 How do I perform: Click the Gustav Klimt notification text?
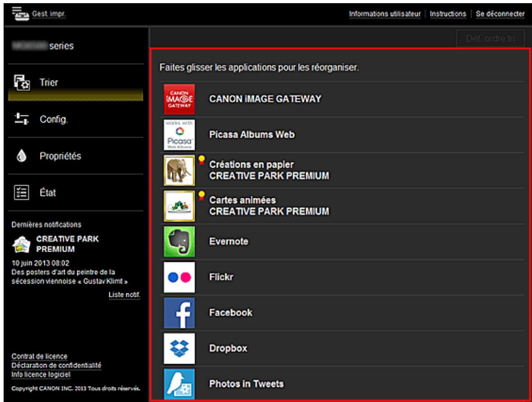coord(70,277)
